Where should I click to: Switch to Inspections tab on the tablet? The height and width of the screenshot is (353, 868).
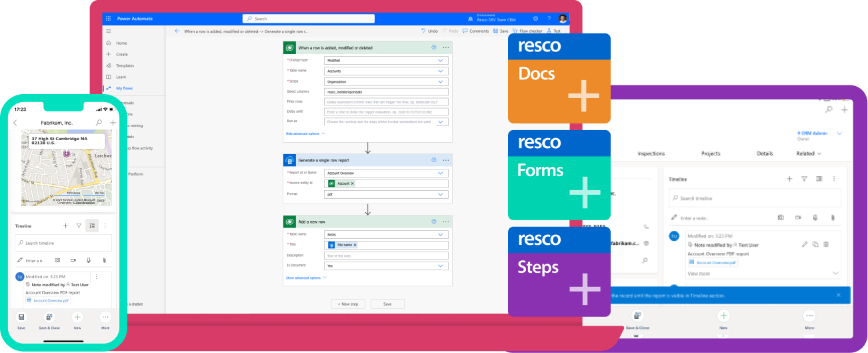point(651,153)
